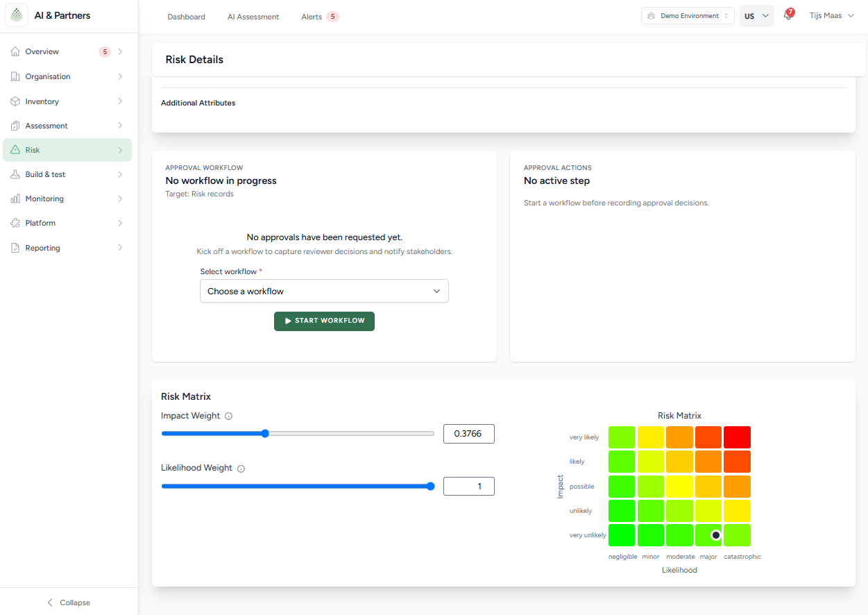868x615 pixels.
Task: Go to the AI Assessment tab
Action: (x=253, y=17)
